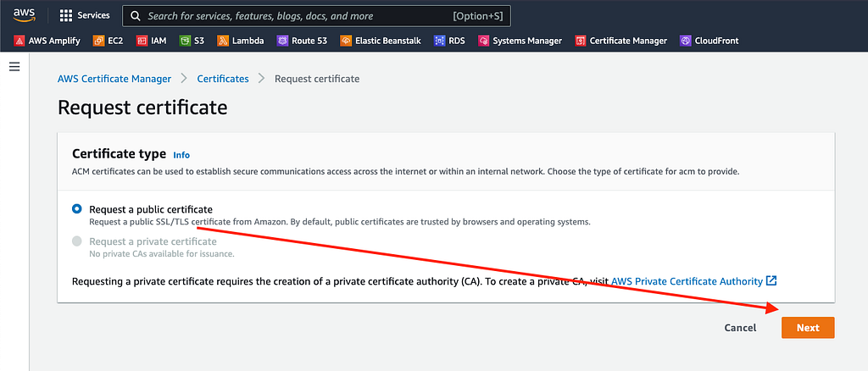Screen dimensions: 868x371
Task: Open the Systems Manager shortcut icon
Action: point(484,41)
